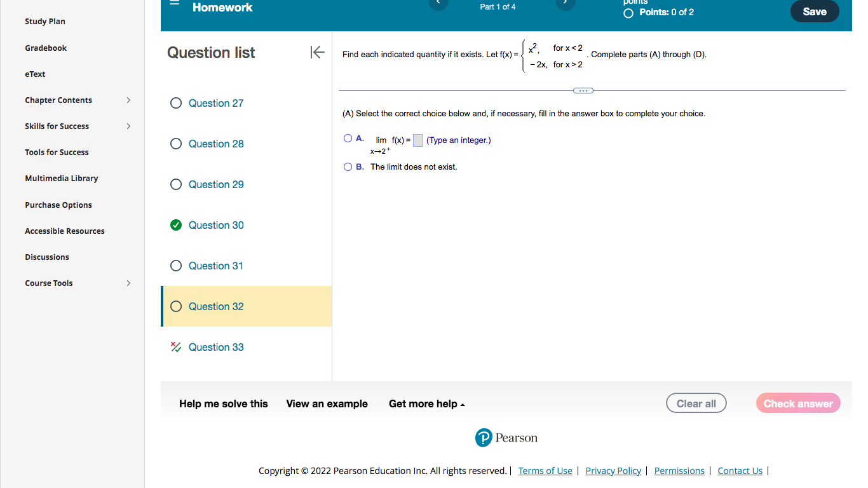Click the Pearson logo

pyautogui.click(x=506, y=438)
